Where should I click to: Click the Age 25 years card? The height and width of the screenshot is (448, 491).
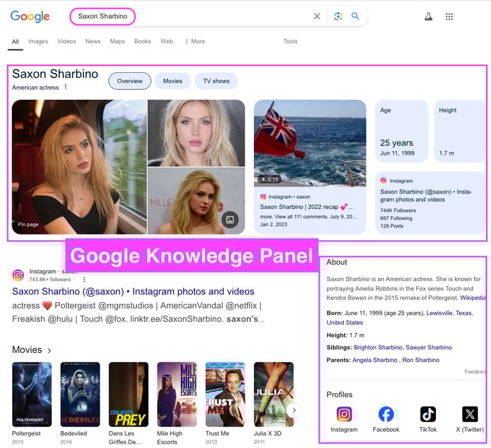click(401, 131)
